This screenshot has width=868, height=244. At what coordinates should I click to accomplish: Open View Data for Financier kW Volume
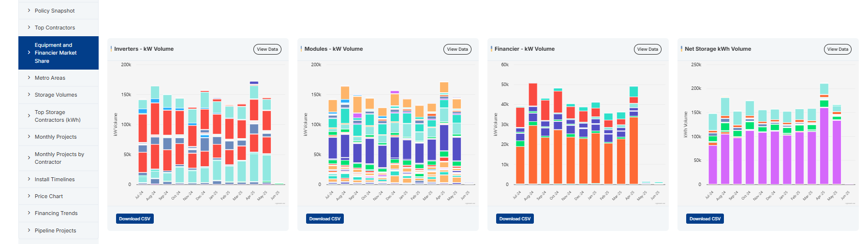pos(647,49)
